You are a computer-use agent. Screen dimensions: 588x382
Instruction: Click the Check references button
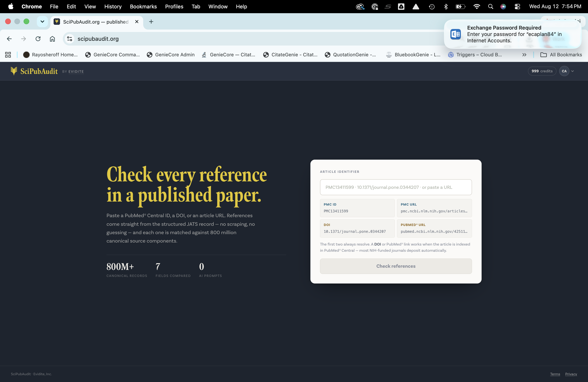click(x=396, y=266)
